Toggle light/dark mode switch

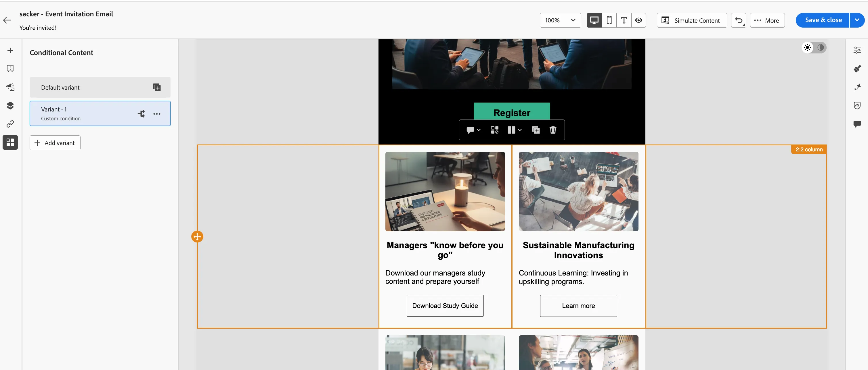pos(814,47)
